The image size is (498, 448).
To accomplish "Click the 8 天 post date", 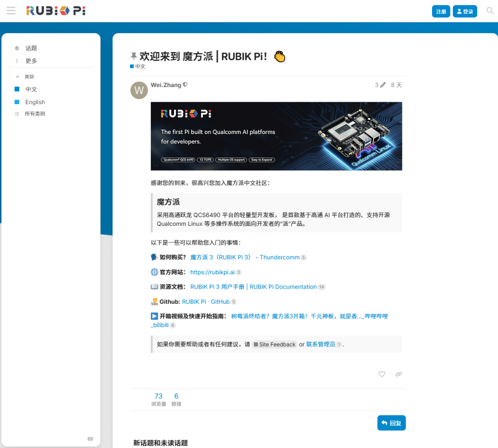I will 397,85.
